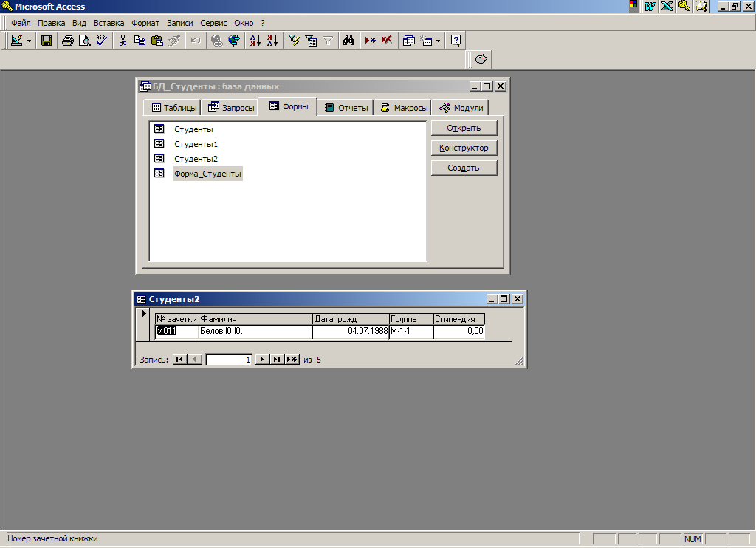
Task: Find records with the binoculars icon
Action: point(349,41)
